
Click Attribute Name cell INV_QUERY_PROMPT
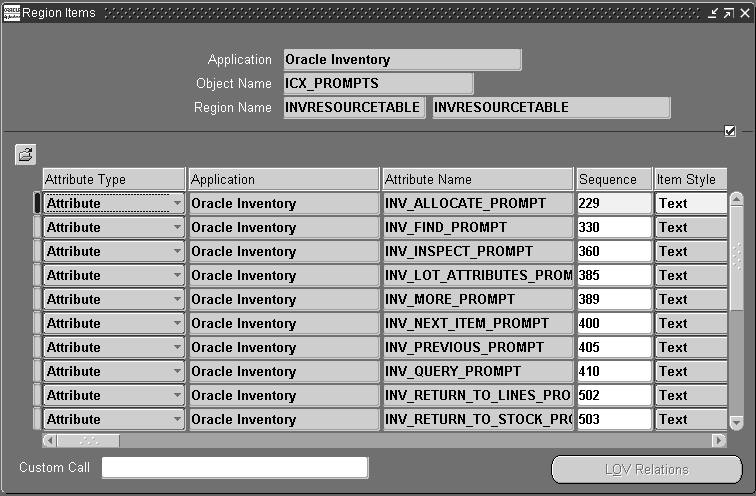[x=478, y=371]
